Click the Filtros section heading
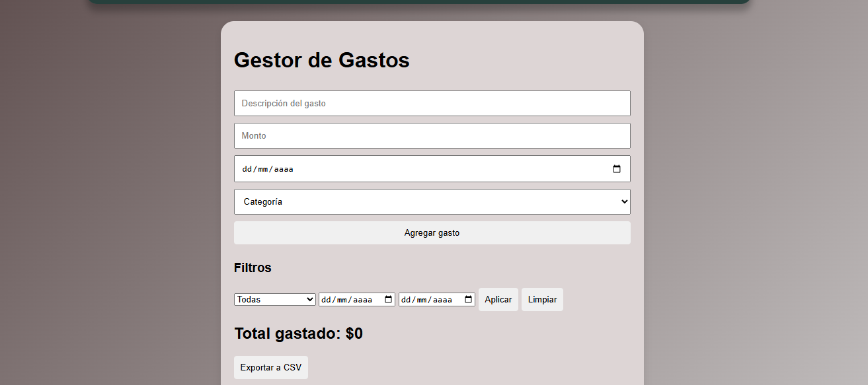 (253, 267)
